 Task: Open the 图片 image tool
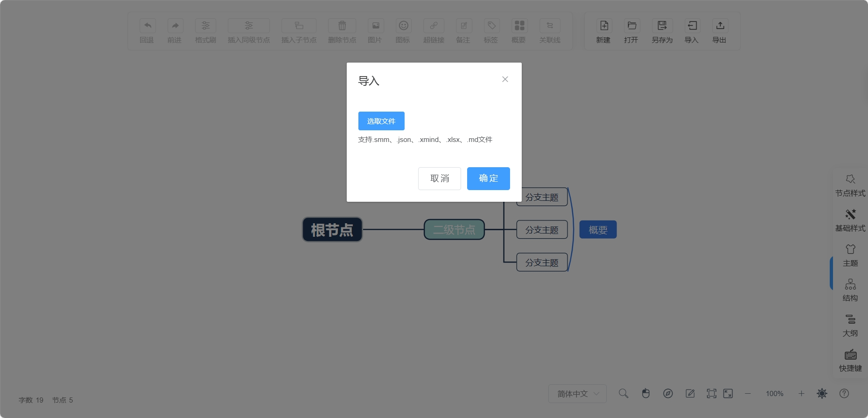coord(376,26)
